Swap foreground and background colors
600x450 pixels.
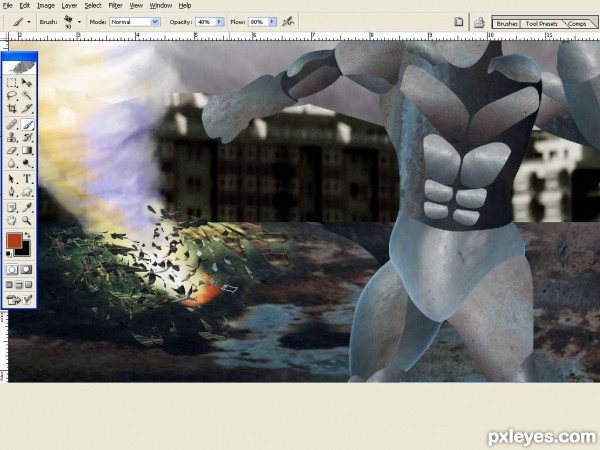tap(27, 235)
